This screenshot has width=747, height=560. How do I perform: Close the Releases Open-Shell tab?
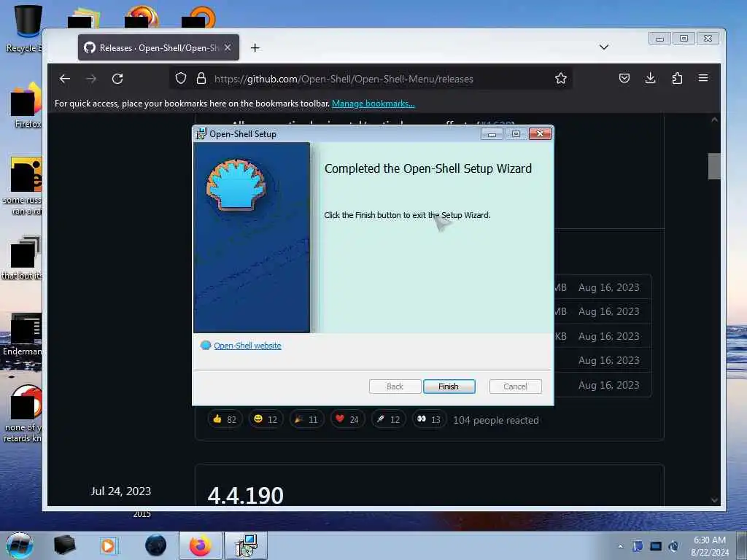click(228, 47)
